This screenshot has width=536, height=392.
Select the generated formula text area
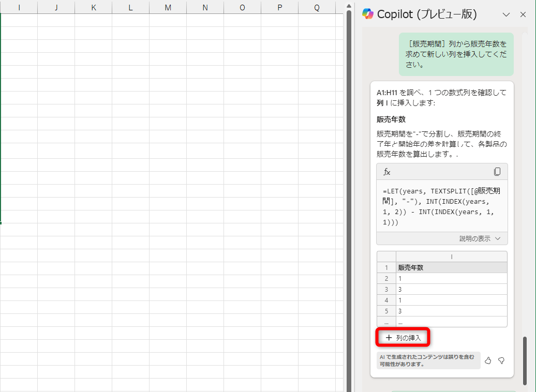coord(441,206)
